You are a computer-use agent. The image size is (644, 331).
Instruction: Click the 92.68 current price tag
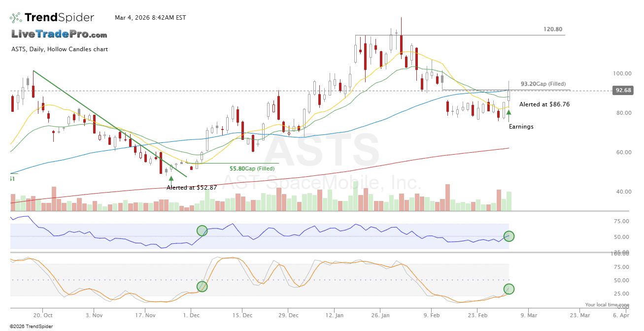(623, 91)
